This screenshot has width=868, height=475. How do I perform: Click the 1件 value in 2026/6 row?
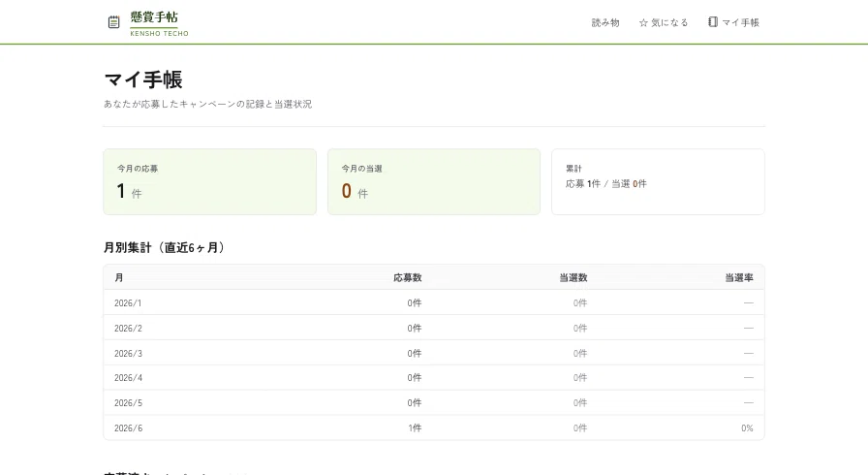click(415, 427)
